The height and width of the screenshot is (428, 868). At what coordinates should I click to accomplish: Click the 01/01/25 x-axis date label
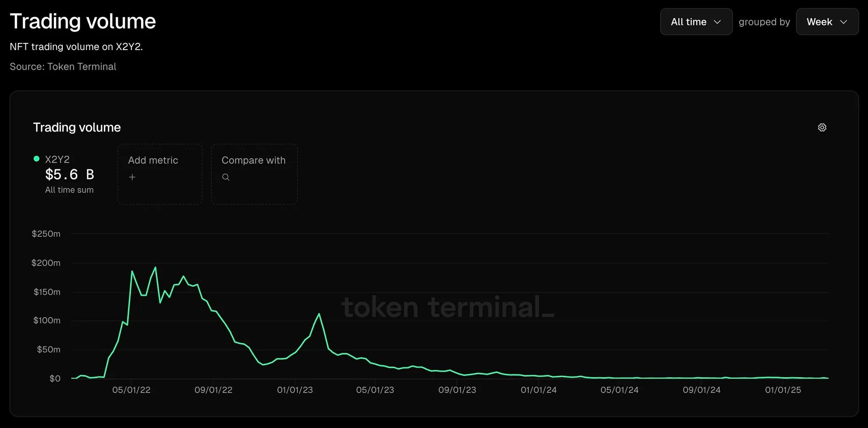click(x=783, y=390)
